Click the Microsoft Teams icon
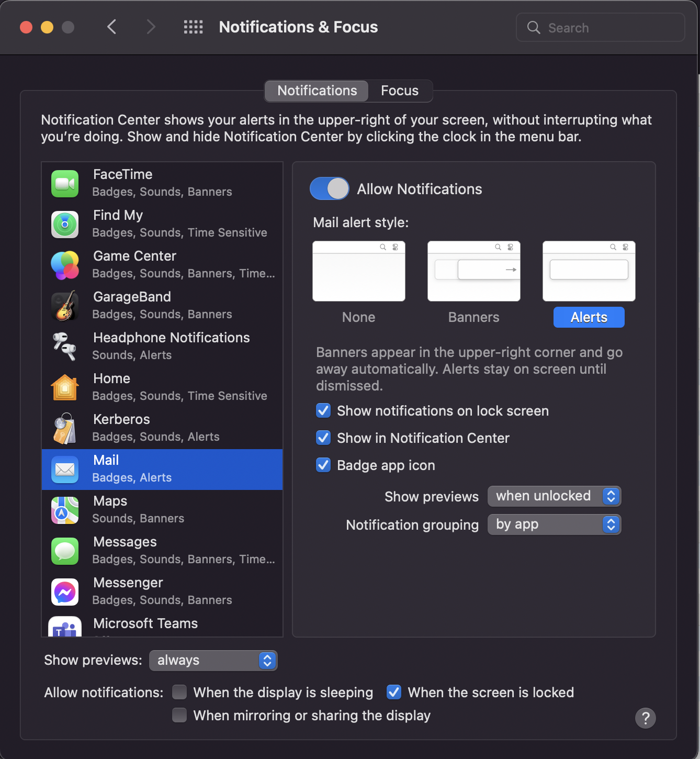The width and height of the screenshot is (700, 759). tap(65, 627)
